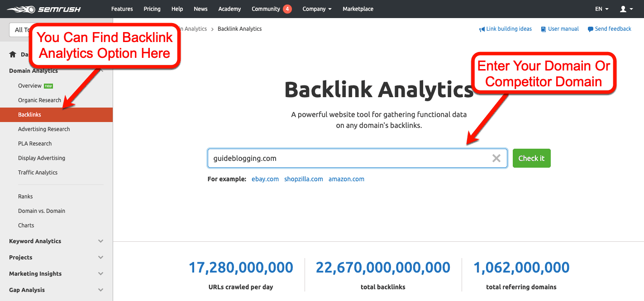Expand the Gap Analysis section
Screen dimensions: 644x301
point(56,290)
